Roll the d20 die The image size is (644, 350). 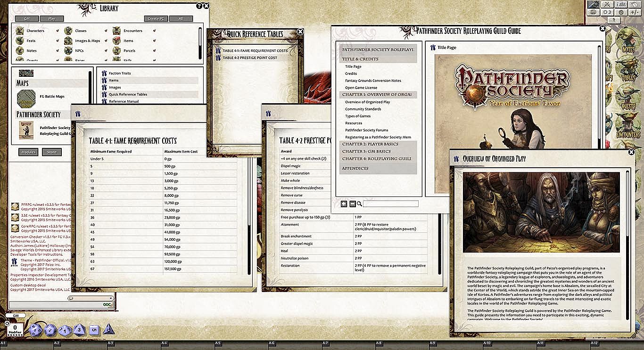(x=36, y=330)
